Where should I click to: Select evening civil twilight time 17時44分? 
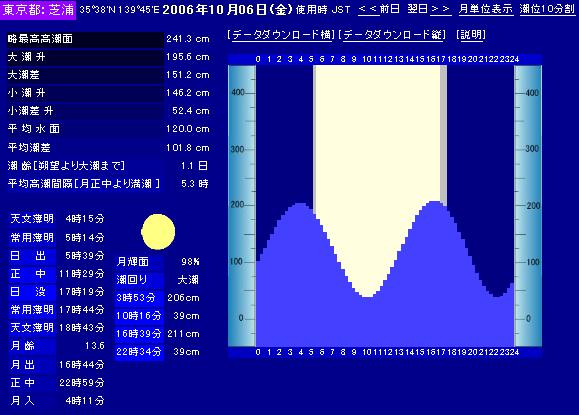[x=82, y=309]
